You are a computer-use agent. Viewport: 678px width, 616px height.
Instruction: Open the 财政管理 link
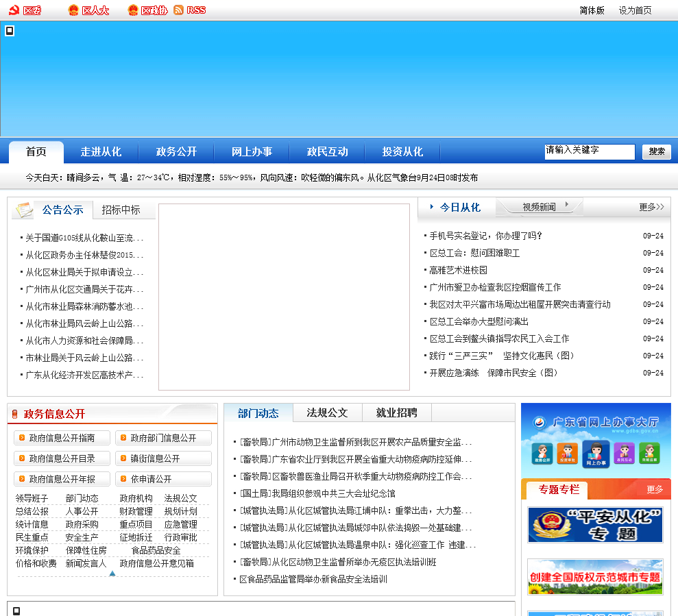pyautogui.click(x=136, y=511)
